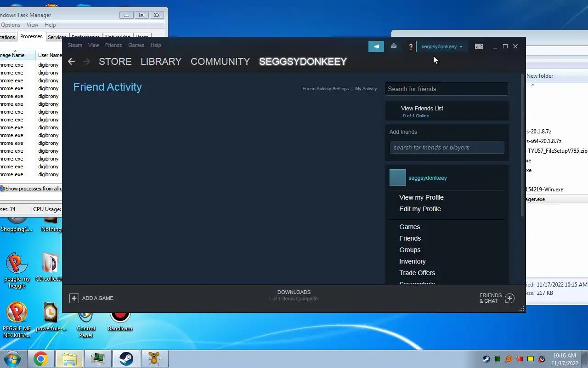This screenshot has width=588, height=368.
Task: Click the Steam page vertical scrollbar
Action: [x=522, y=144]
